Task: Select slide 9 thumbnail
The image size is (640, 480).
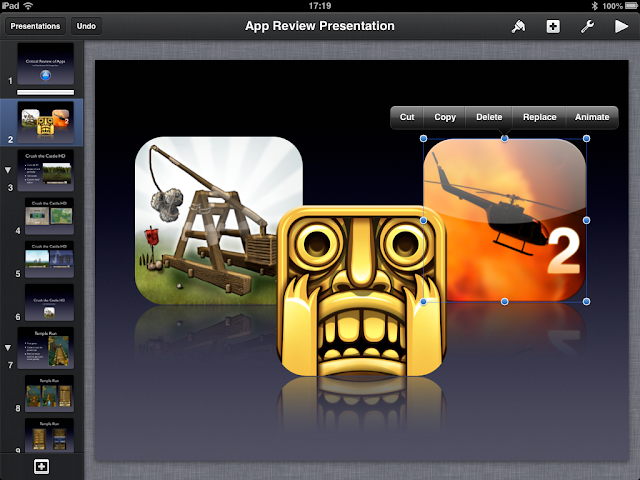Action: 49,435
